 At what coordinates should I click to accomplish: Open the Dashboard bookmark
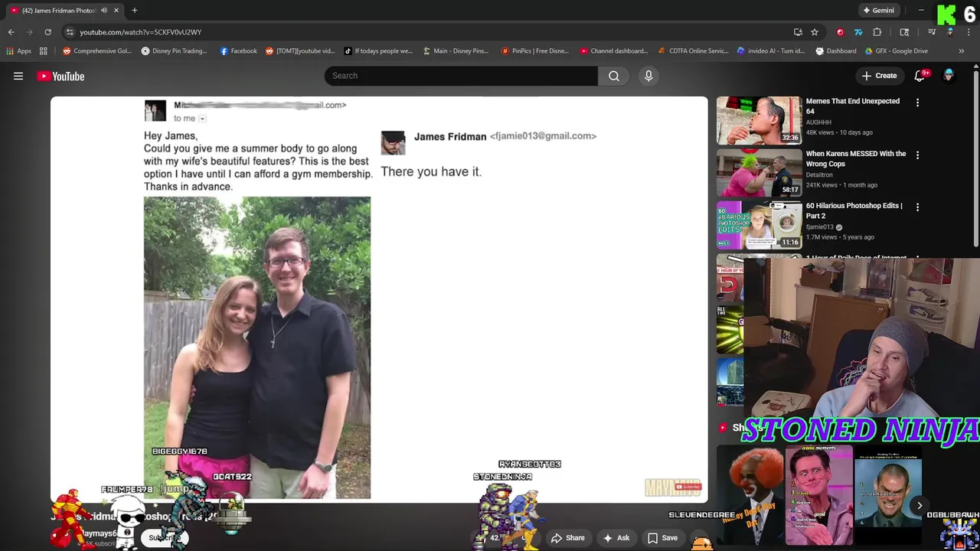pos(835,51)
